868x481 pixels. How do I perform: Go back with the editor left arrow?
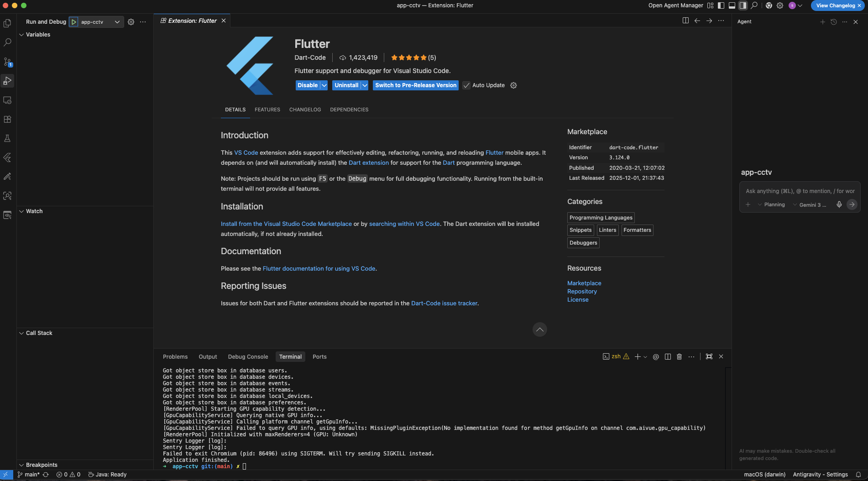click(697, 21)
